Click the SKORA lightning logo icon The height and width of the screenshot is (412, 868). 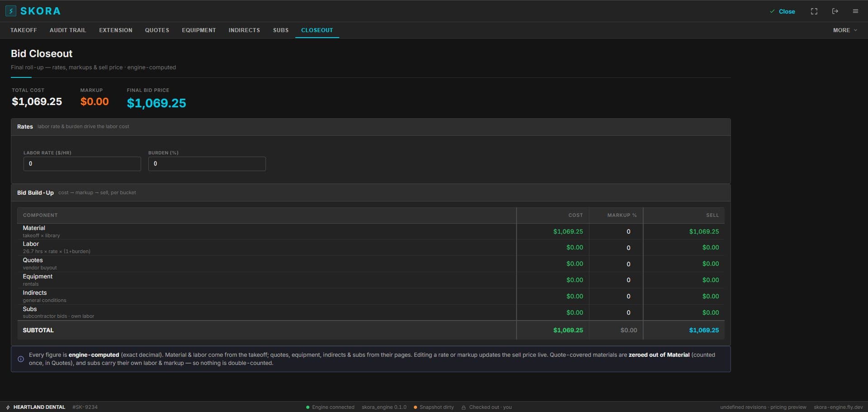tap(10, 11)
